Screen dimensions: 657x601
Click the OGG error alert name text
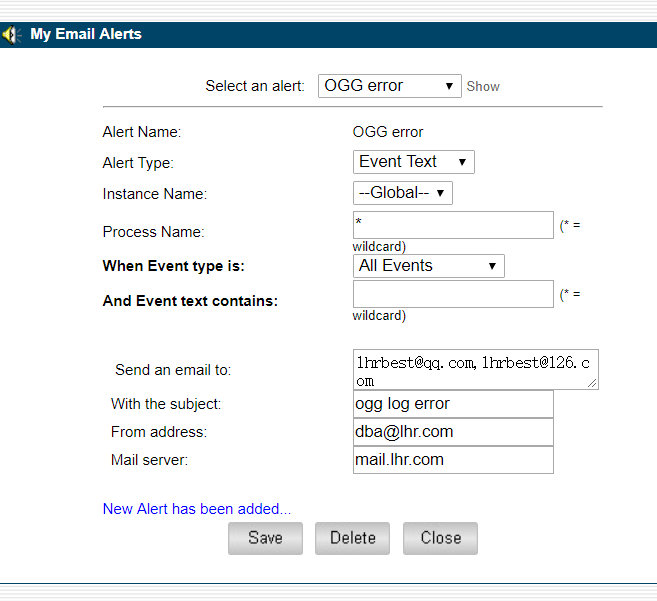coord(388,132)
